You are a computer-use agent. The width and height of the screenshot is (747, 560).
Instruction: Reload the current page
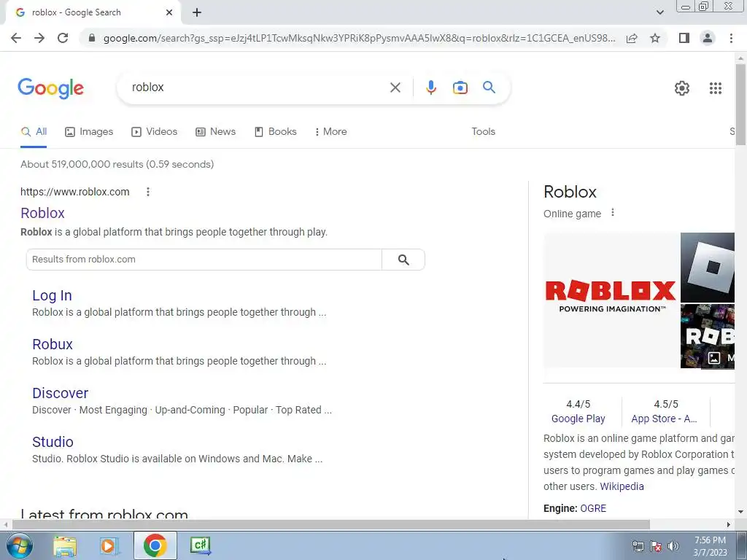tap(63, 38)
